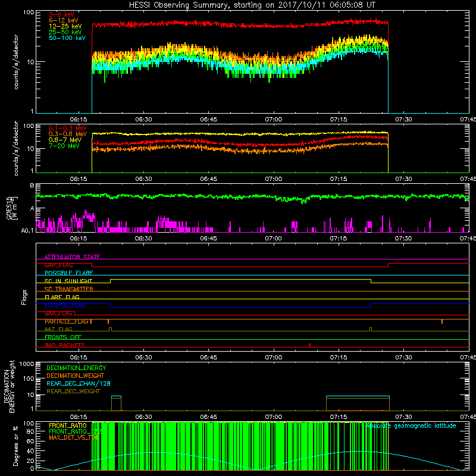Image resolution: width=476 pixels, height=476 pixels.
Task: Select the yellow FLARE_FLAG label
Action: (x=62, y=297)
